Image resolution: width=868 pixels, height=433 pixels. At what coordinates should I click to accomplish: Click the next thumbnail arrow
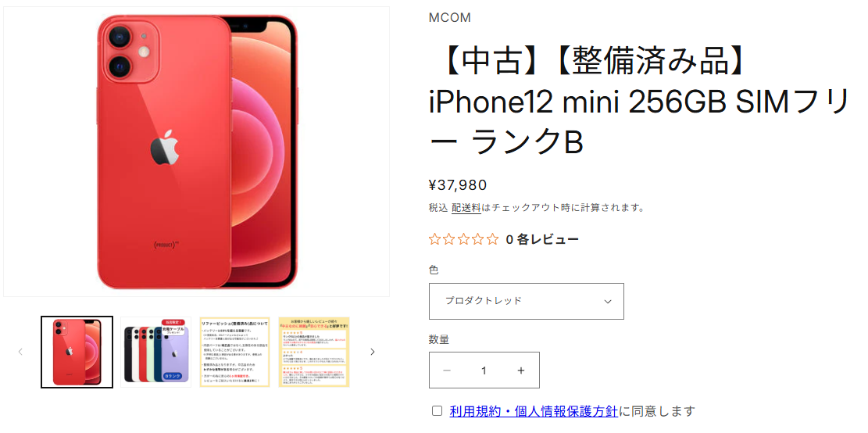[x=373, y=352]
